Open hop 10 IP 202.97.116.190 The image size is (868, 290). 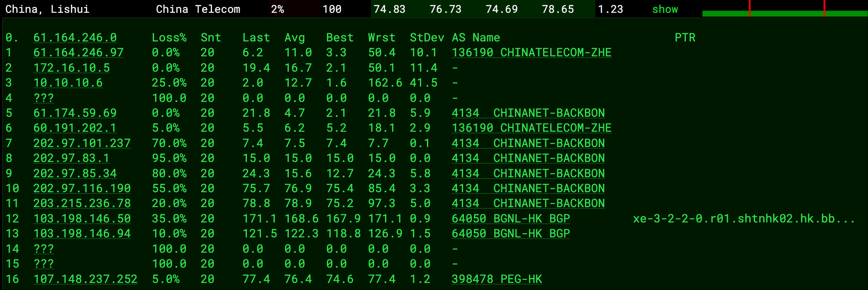coord(82,188)
